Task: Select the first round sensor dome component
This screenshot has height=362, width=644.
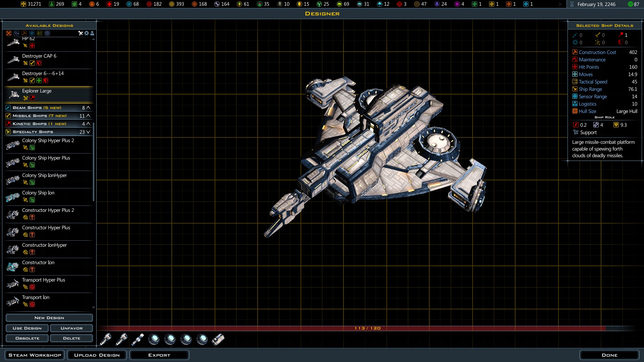Action: (154, 340)
